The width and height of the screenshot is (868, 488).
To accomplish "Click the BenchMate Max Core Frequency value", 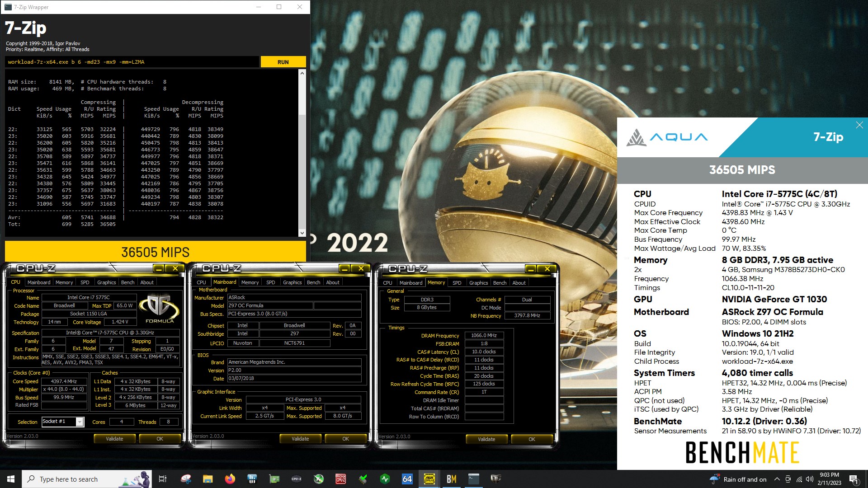I will (x=757, y=212).
